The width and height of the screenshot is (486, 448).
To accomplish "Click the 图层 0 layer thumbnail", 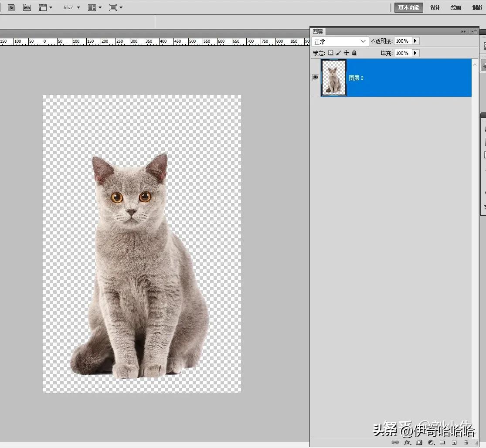I will pos(333,77).
